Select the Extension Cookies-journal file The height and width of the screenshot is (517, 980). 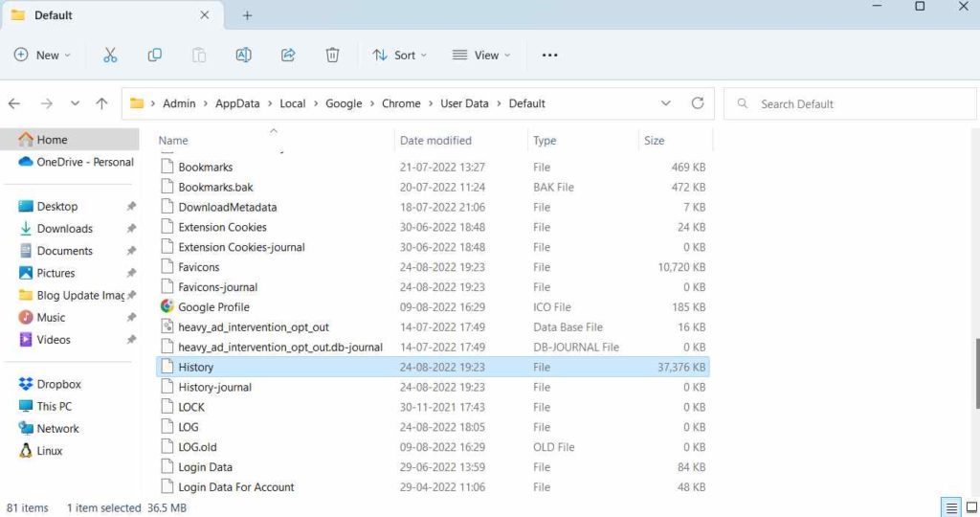click(x=433, y=247)
